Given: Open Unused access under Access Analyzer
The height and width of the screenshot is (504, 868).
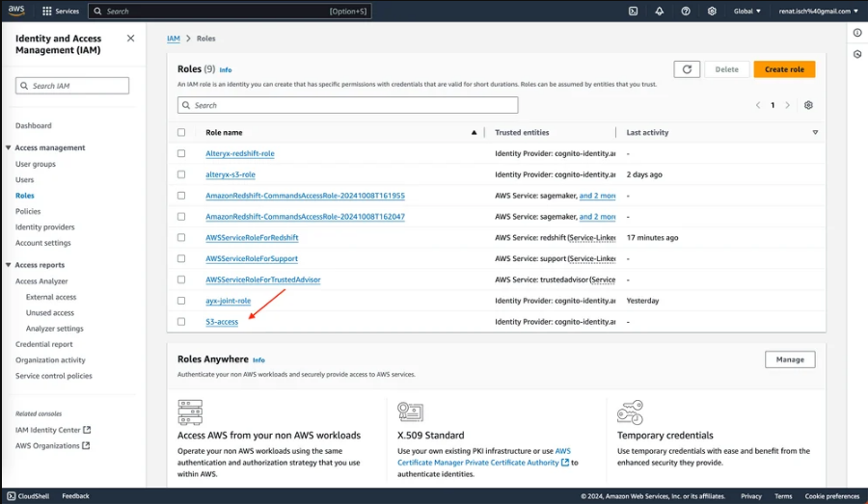Looking at the screenshot, I should 50,312.
